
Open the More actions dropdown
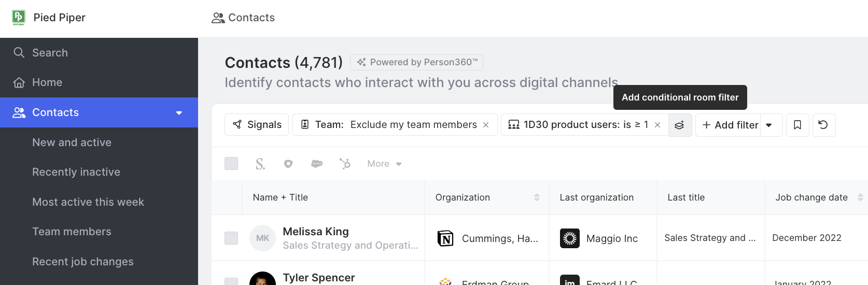384,164
